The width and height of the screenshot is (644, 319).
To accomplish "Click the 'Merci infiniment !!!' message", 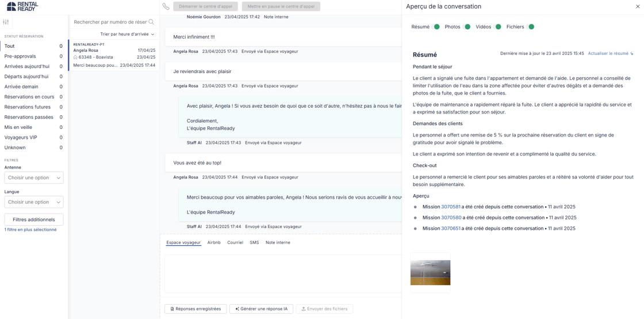I will 194,37.
